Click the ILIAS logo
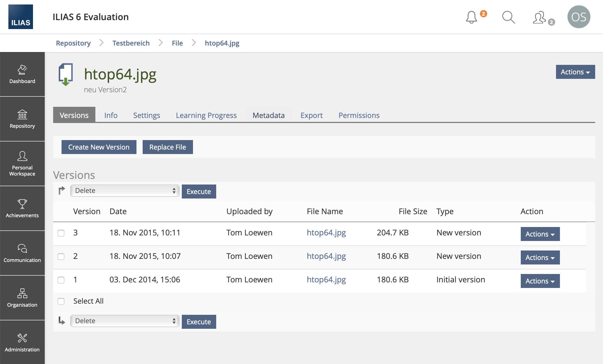603x364 pixels. (x=21, y=17)
